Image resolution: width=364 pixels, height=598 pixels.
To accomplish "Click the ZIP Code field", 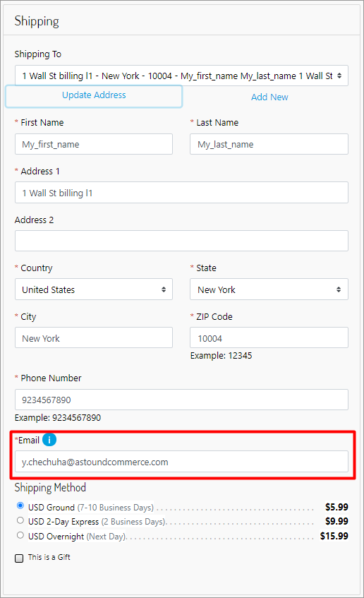I will 269,338.
